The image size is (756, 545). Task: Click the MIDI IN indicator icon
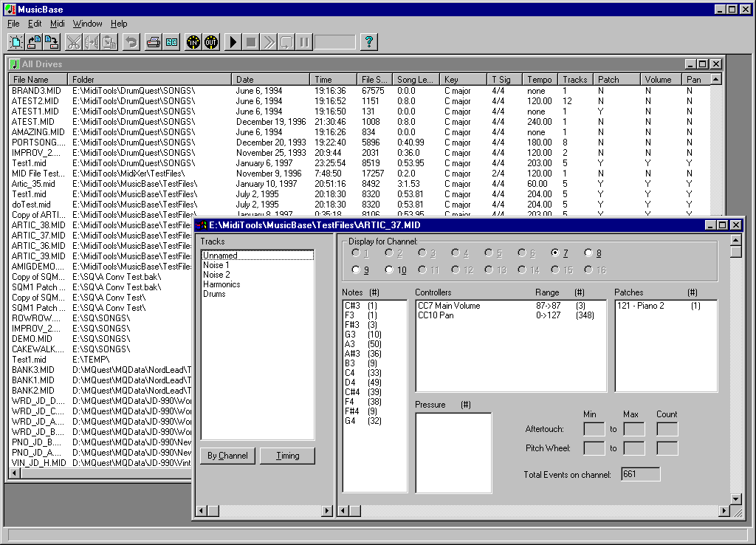click(193, 42)
